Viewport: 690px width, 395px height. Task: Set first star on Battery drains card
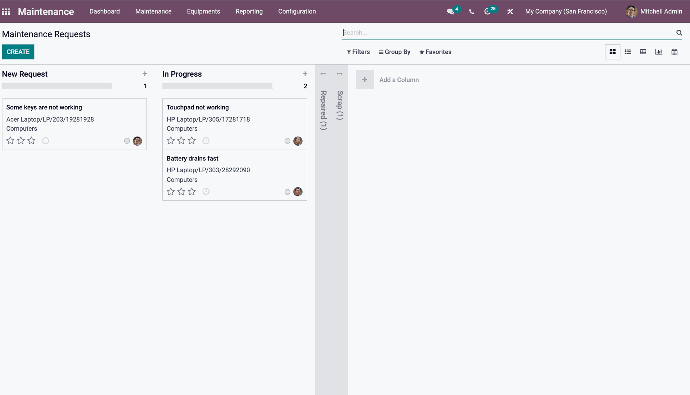[171, 192]
